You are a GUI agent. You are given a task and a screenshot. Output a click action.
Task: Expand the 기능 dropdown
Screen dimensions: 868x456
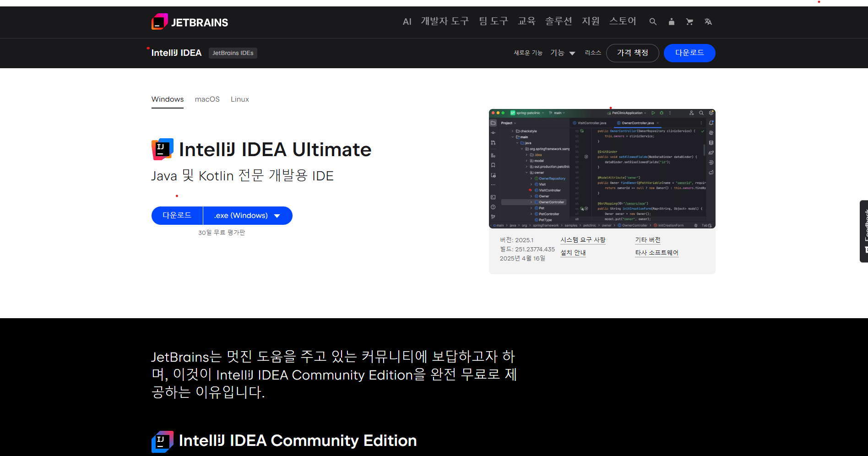(563, 53)
